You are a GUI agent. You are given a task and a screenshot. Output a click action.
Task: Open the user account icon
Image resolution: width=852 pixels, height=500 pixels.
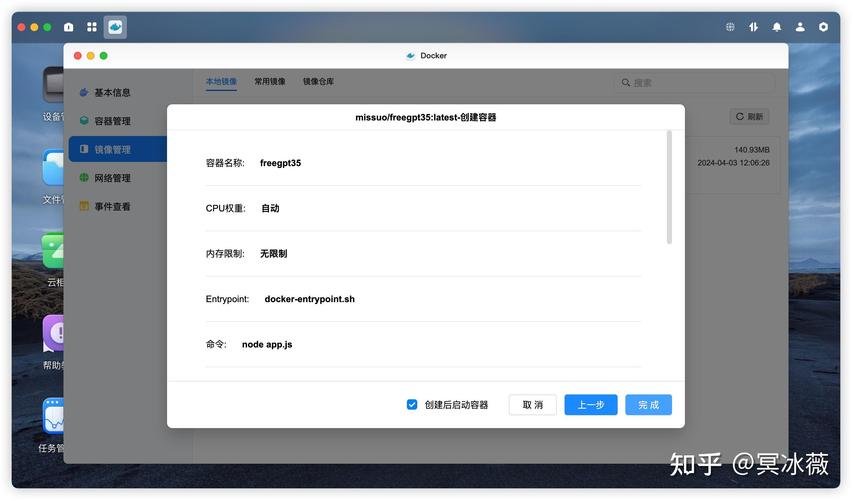point(800,27)
